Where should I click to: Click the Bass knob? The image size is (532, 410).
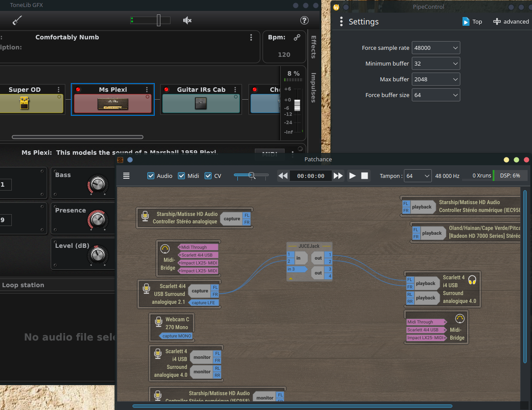click(x=98, y=185)
